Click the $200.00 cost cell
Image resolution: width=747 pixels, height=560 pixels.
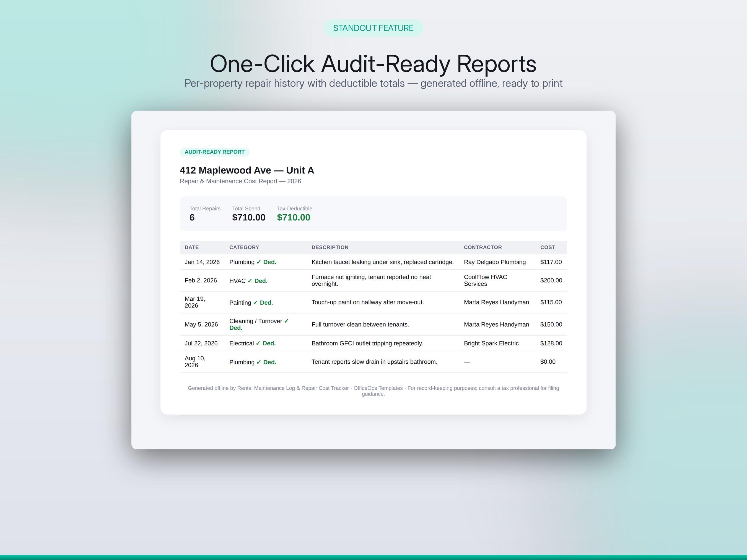coord(551,280)
